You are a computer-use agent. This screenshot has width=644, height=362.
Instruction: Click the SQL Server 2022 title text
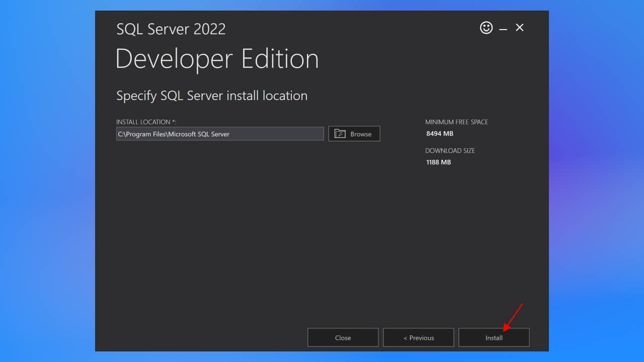point(171,29)
